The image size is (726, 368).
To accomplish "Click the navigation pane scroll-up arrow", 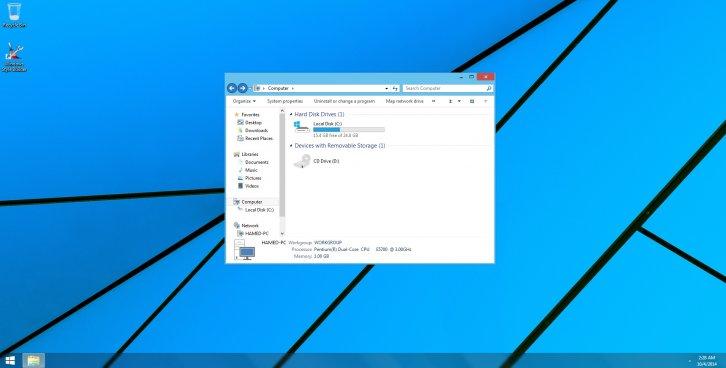I will pyautogui.click(x=282, y=111).
